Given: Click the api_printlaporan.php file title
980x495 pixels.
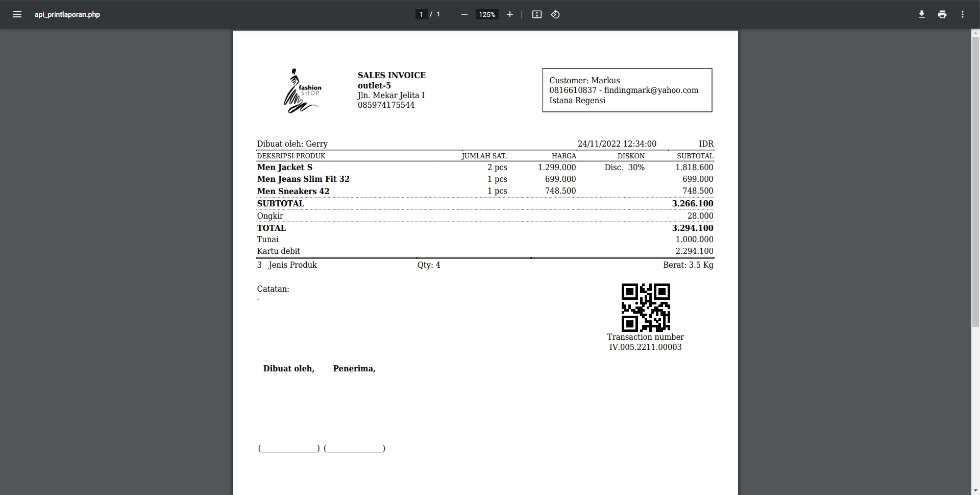Looking at the screenshot, I should [x=67, y=14].
